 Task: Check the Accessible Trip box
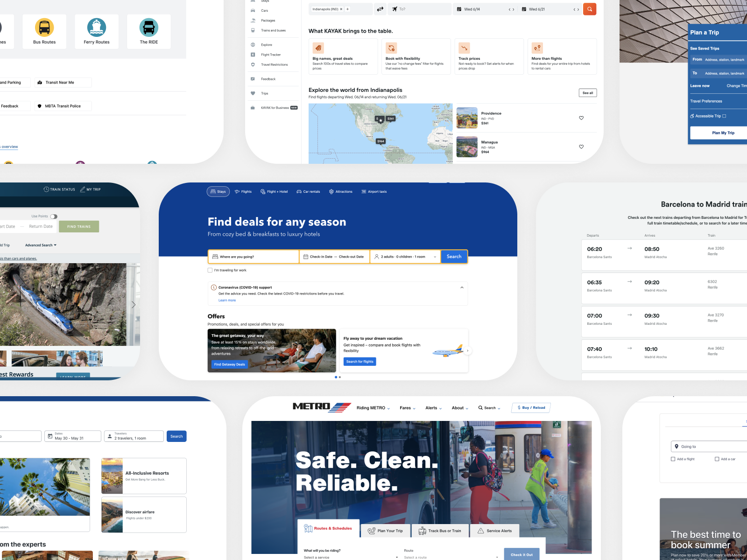(724, 116)
